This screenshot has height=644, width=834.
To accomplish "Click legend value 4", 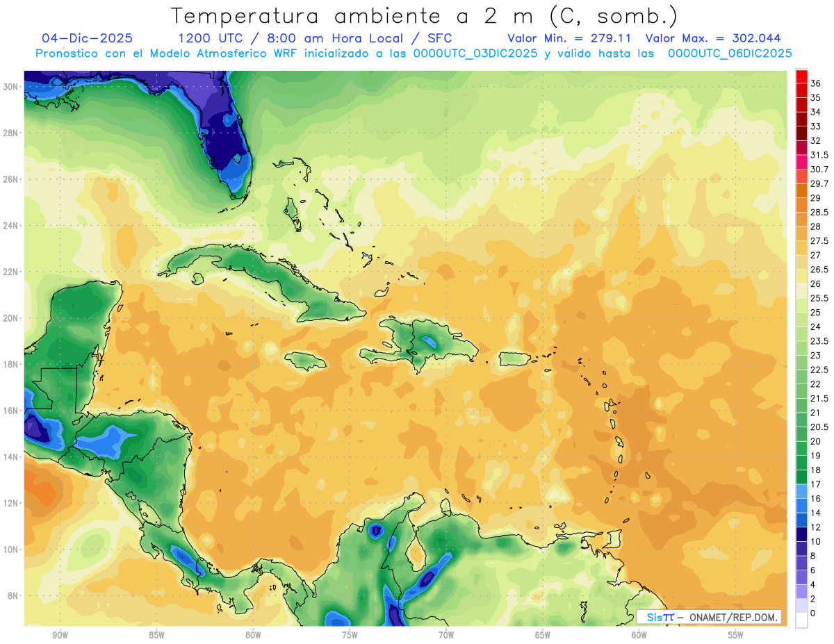I will [814, 584].
